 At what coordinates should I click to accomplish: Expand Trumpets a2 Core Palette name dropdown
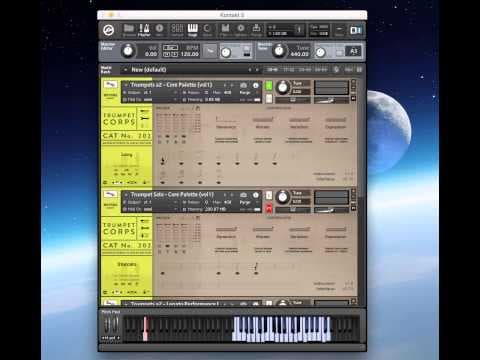(126, 85)
